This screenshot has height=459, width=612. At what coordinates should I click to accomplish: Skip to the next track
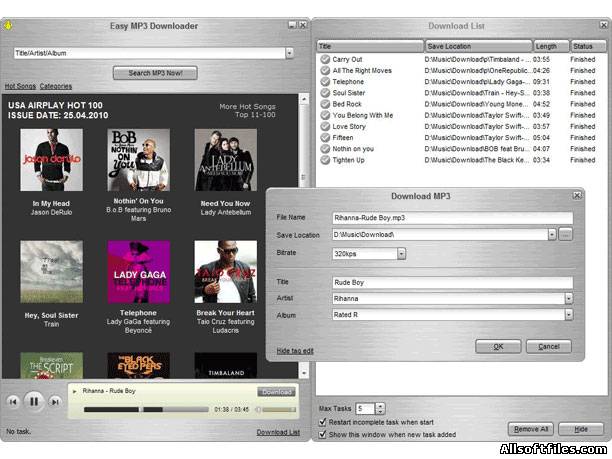55,402
